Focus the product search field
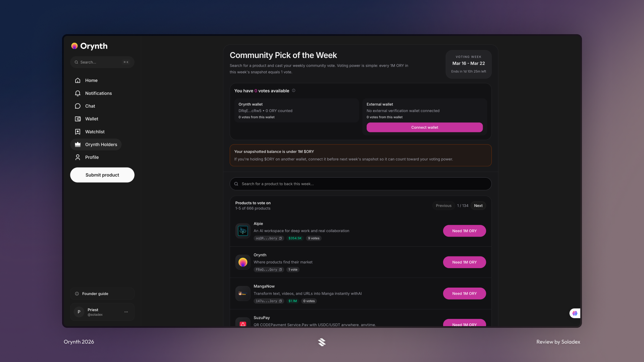This screenshot has width=644, height=362. (x=361, y=184)
